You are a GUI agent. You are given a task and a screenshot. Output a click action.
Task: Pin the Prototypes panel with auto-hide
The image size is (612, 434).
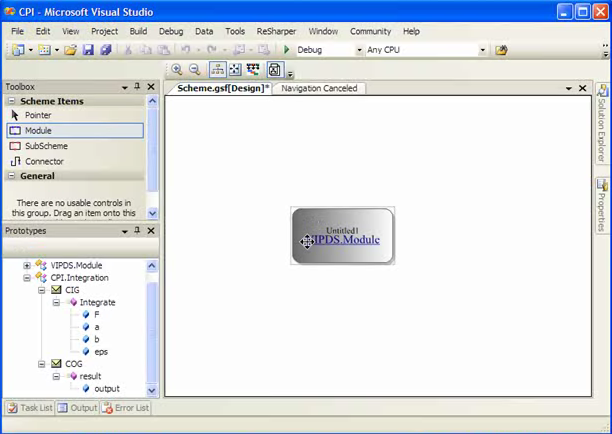pos(137,230)
